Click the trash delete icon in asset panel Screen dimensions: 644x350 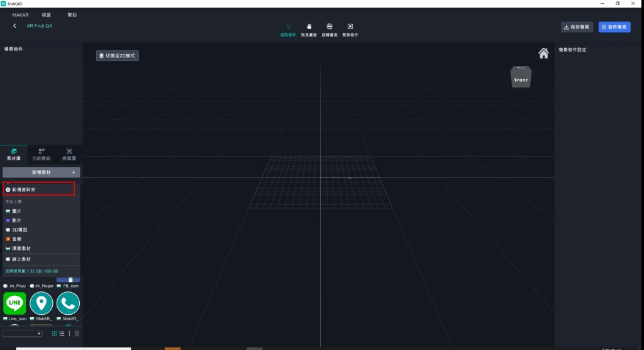point(77,334)
